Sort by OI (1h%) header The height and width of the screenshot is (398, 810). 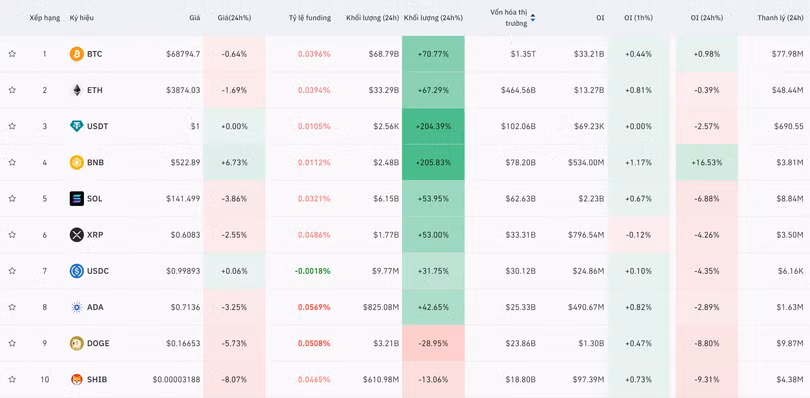[x=638, y=18]
